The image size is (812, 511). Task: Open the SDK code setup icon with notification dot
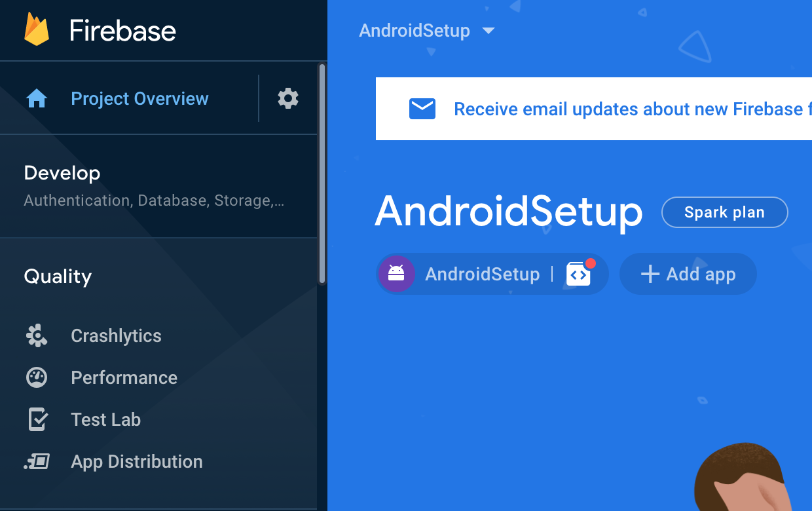(x=579, y=274)
